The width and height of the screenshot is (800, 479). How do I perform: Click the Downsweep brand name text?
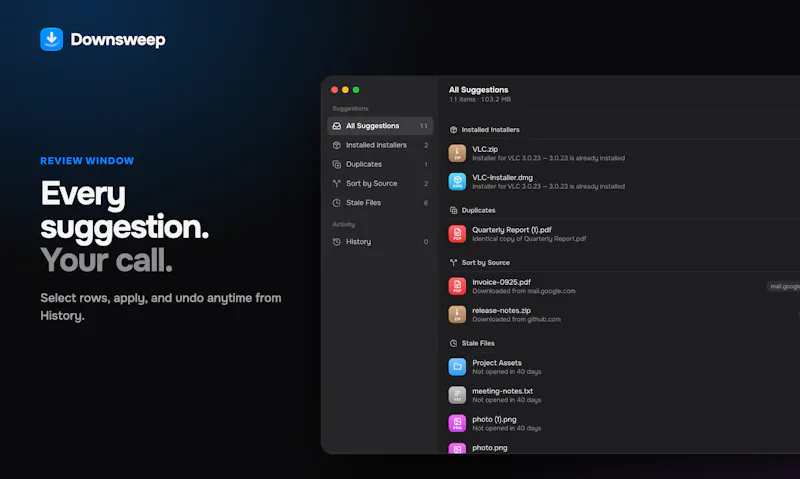click(118, 40)
